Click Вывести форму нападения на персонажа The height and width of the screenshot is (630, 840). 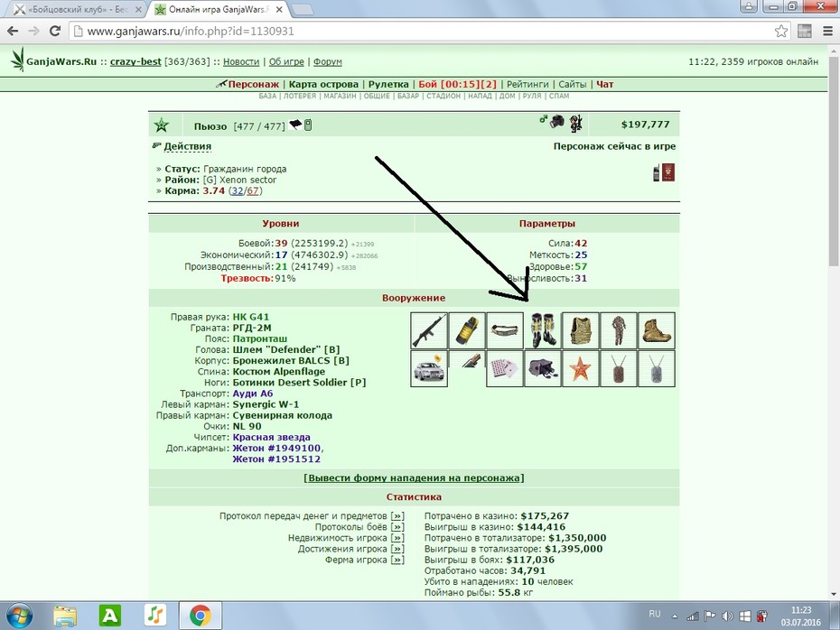pos(414,478)
